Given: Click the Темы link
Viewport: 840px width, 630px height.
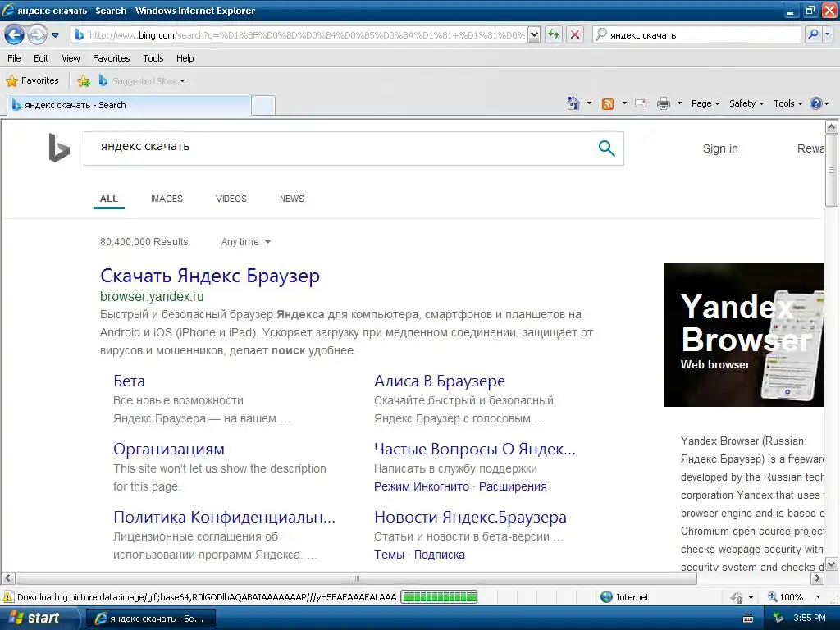Looking at the screenshot, I should coord(389,555).
